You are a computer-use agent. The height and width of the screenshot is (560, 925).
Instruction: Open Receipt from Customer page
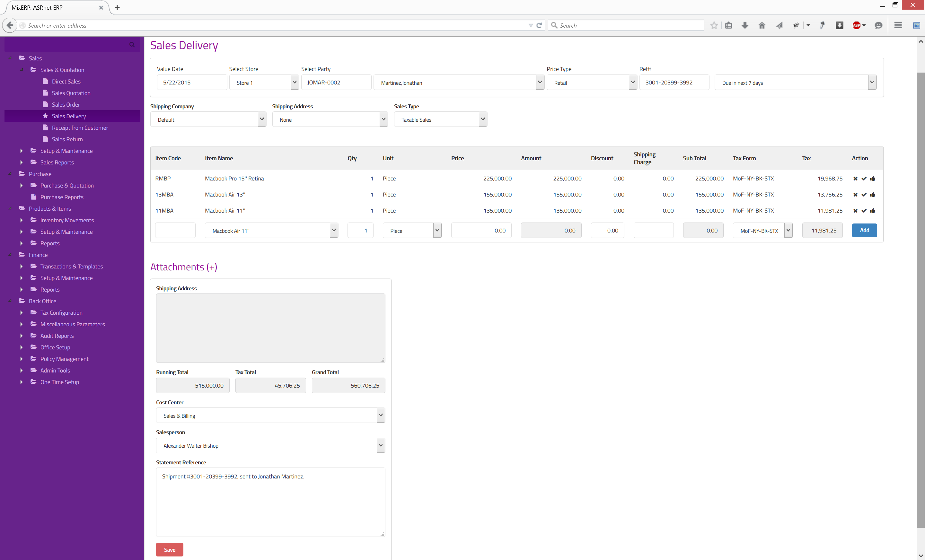pyautogui.click(x=80, y=127)
